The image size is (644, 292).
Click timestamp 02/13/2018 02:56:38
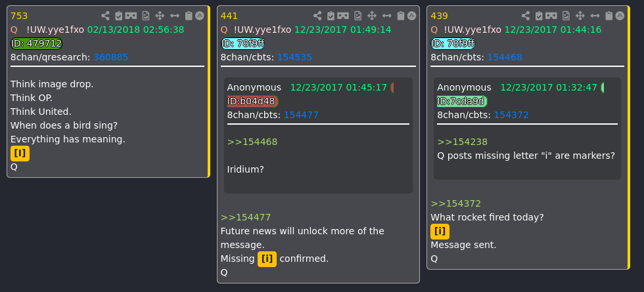[x=135, y=30]
